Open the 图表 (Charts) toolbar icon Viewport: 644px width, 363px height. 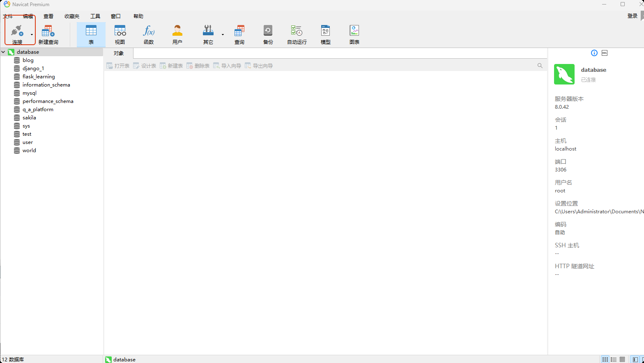(x=354, y=34)
